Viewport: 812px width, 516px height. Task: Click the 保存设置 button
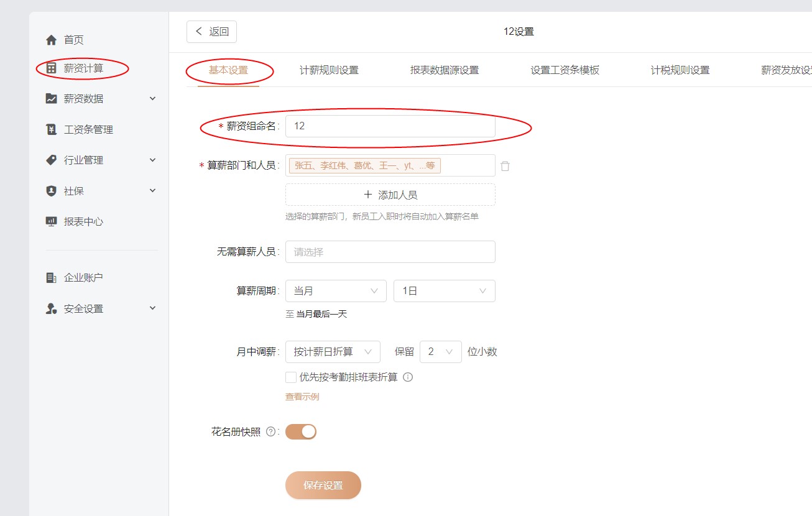pos(323,486)
